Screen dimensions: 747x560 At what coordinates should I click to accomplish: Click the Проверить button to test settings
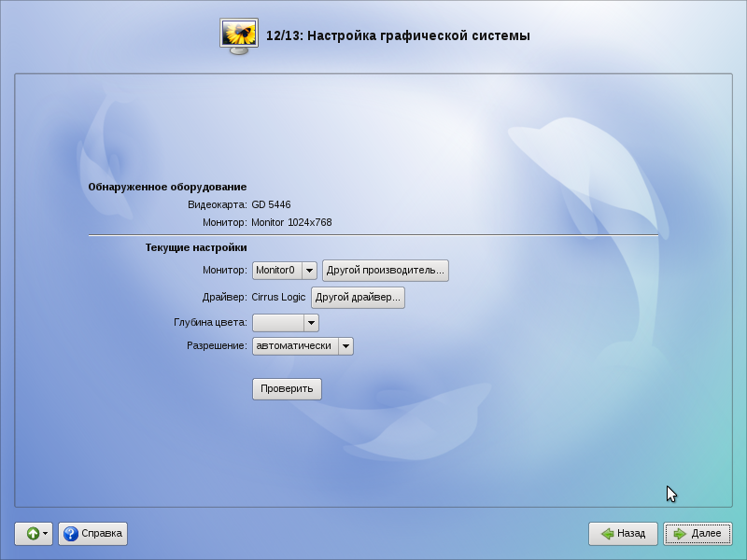[287, 389]
